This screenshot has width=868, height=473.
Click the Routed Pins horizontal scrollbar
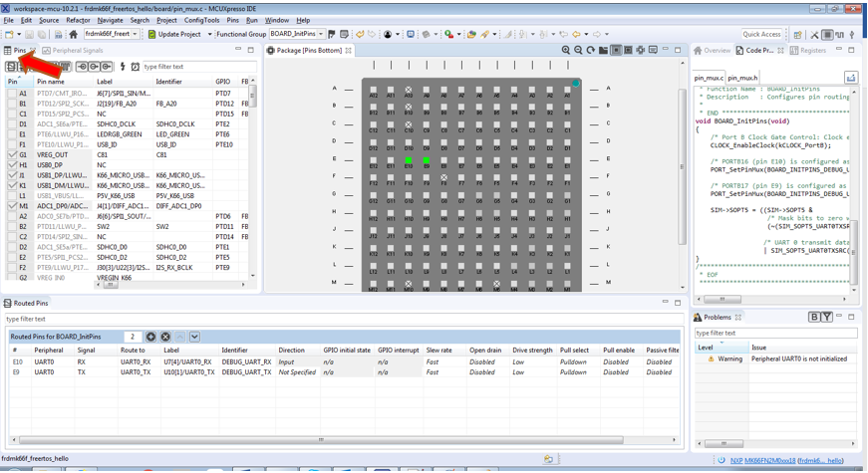pyautogui.click(x=321, y=440)
